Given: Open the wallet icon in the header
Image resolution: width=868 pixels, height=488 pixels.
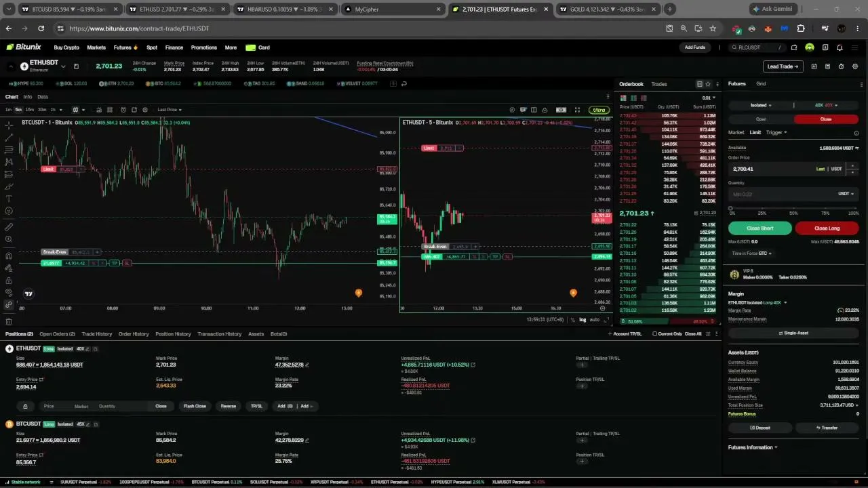Looking at the screenshot, I should (x=795, y=47).
